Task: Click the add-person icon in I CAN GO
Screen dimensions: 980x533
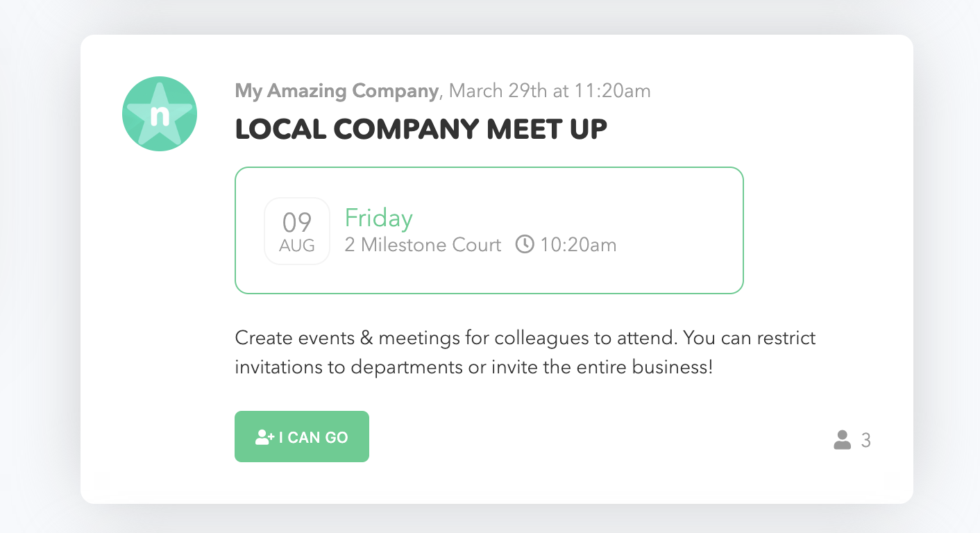Action: 265,437
